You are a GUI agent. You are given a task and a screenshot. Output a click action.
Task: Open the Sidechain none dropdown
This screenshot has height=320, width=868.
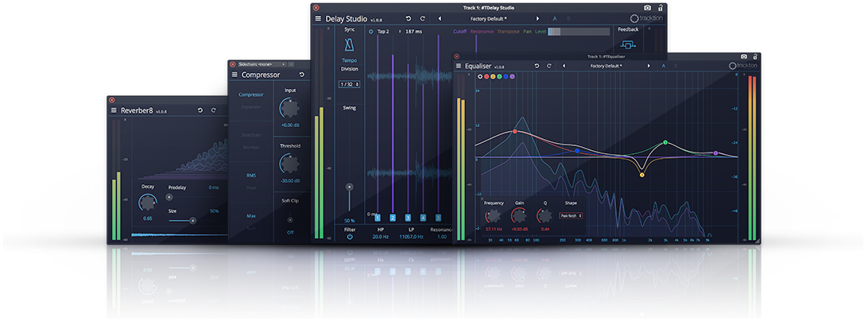[x=262, y=64]
